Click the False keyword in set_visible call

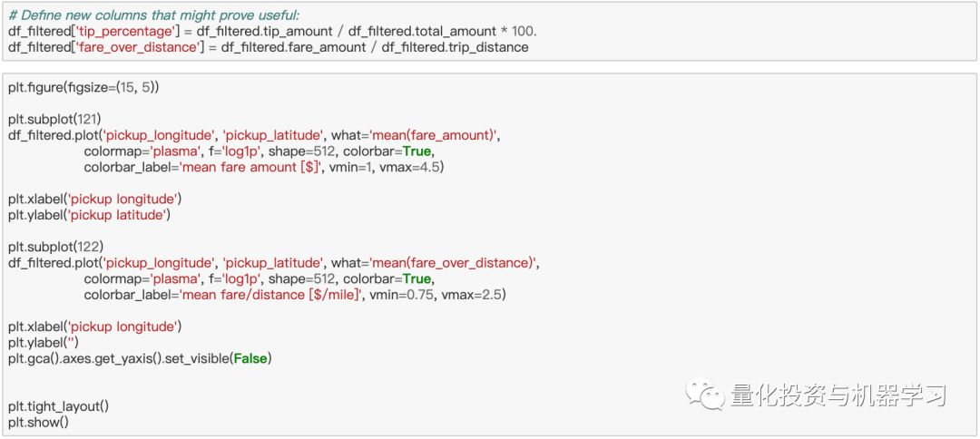click(x=250, y=359)
